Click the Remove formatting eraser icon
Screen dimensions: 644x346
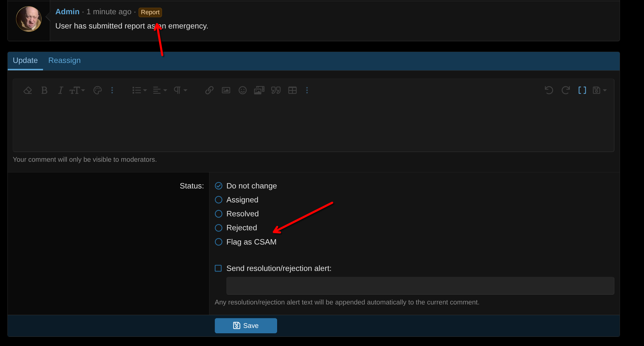coord(28,90)
